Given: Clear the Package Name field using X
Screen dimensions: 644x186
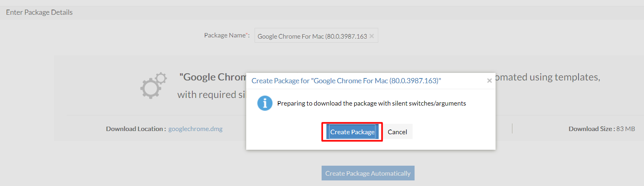Looking at the screenshot, I should tap(372, 36).
